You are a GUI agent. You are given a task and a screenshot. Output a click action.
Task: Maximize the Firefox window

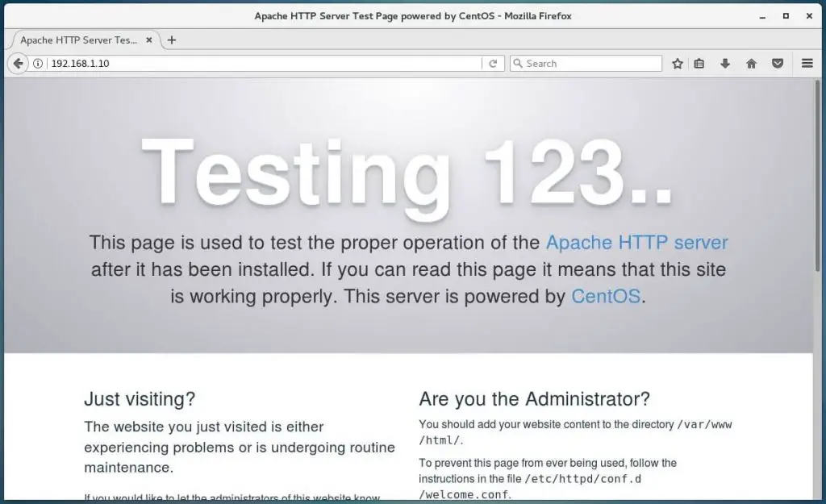coord(786,16)
